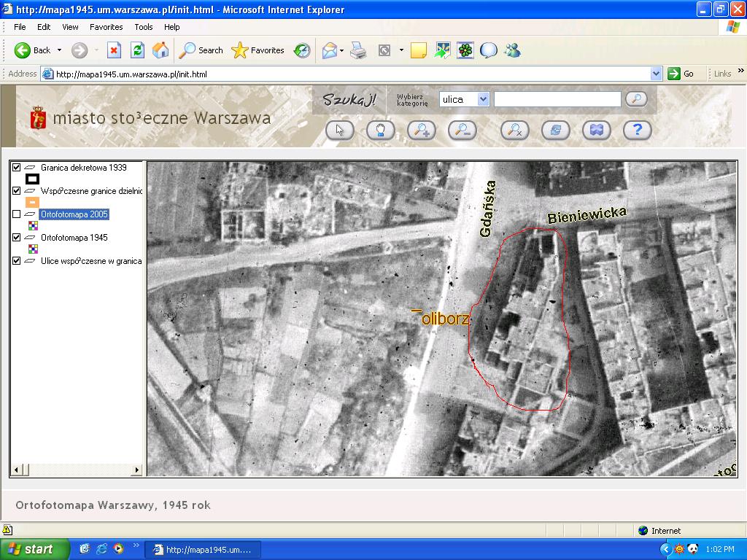Open the Tools menu
Screen dimensions: 747x560
click(x=143, y=27)
